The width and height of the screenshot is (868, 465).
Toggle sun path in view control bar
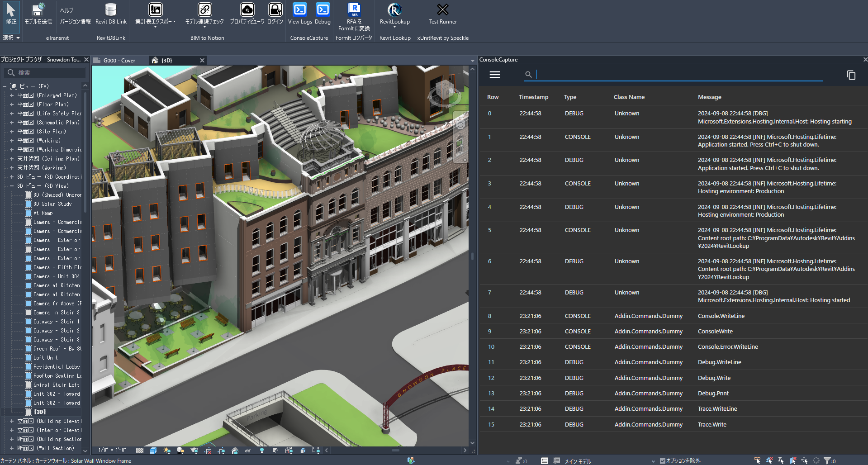click(167, 451)
